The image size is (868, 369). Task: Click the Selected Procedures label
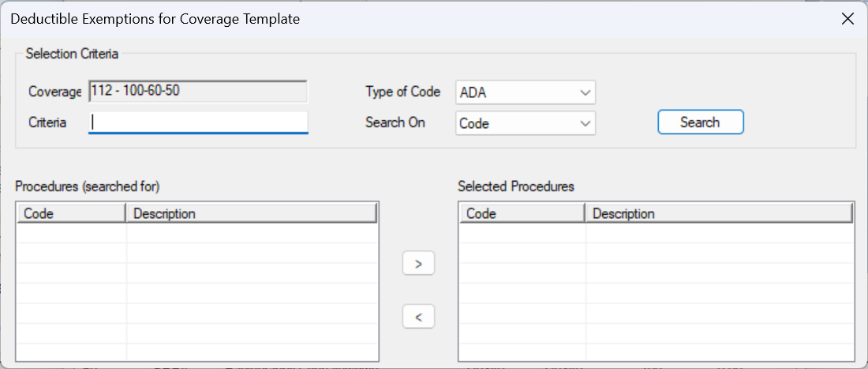coord(516,186)
